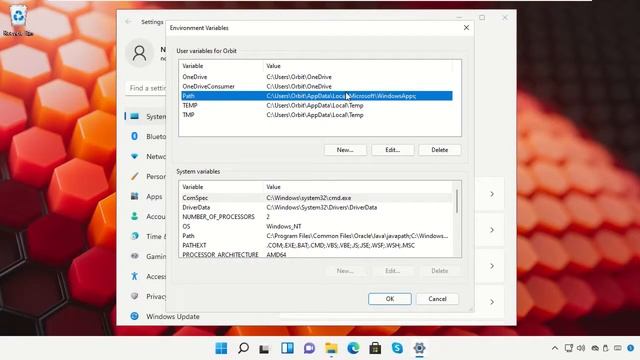The image size is (640, 360).
Task: Click Cancel in Environment Variables dialog
Action: tap(437, 299)
